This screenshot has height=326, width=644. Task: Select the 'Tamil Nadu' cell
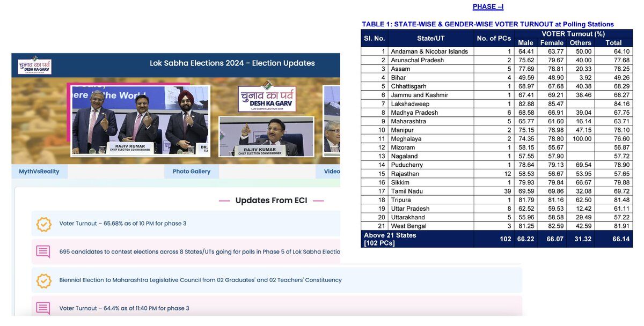click(430, 191)
